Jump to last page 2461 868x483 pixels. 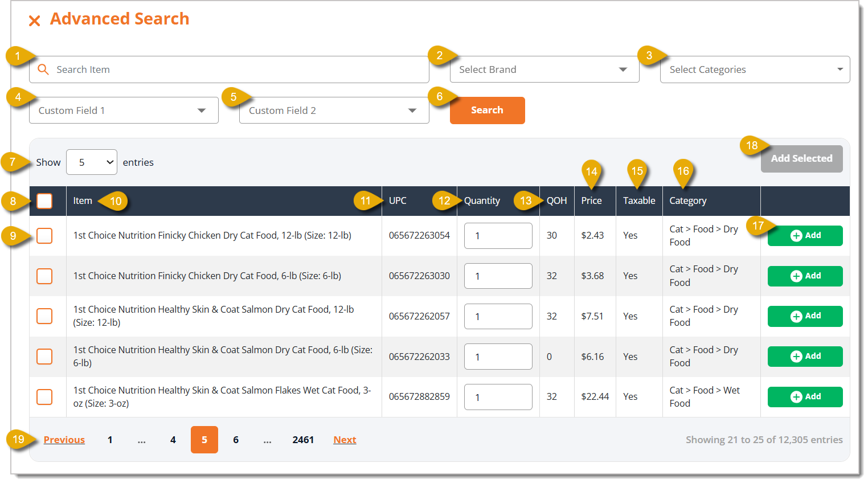tap(303, 440)
